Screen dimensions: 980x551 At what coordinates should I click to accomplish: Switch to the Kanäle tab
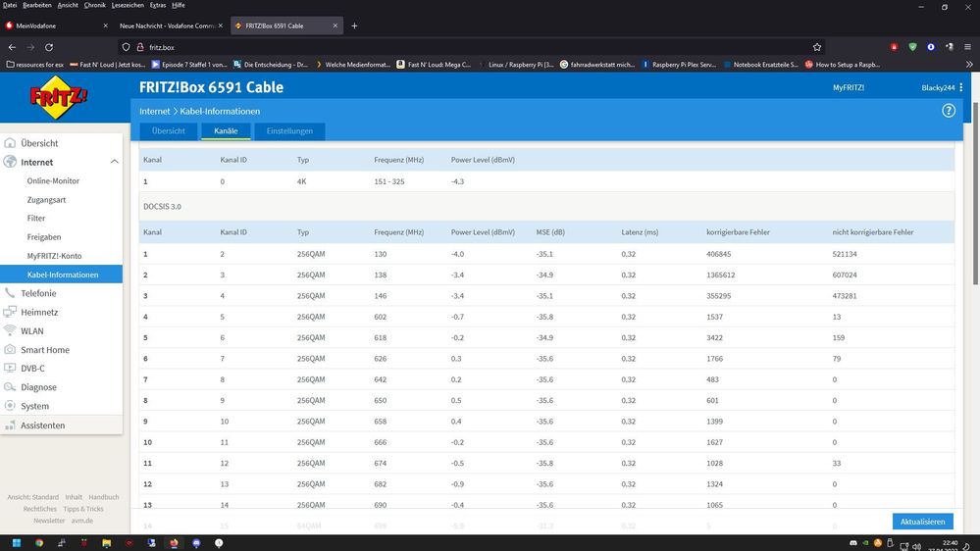(226, 131)
